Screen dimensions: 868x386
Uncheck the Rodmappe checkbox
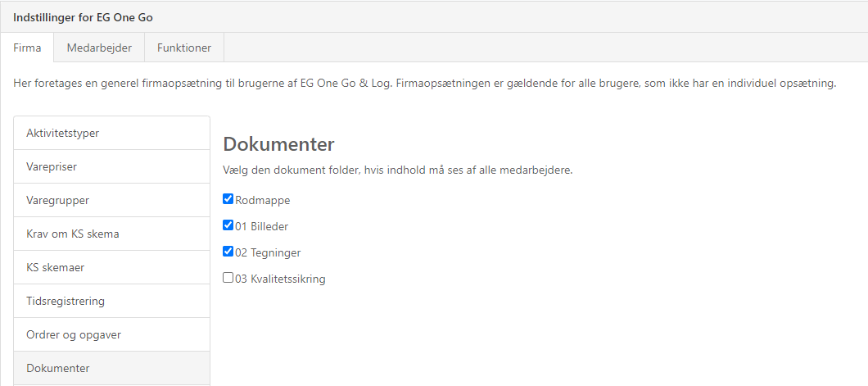(228, 198)
